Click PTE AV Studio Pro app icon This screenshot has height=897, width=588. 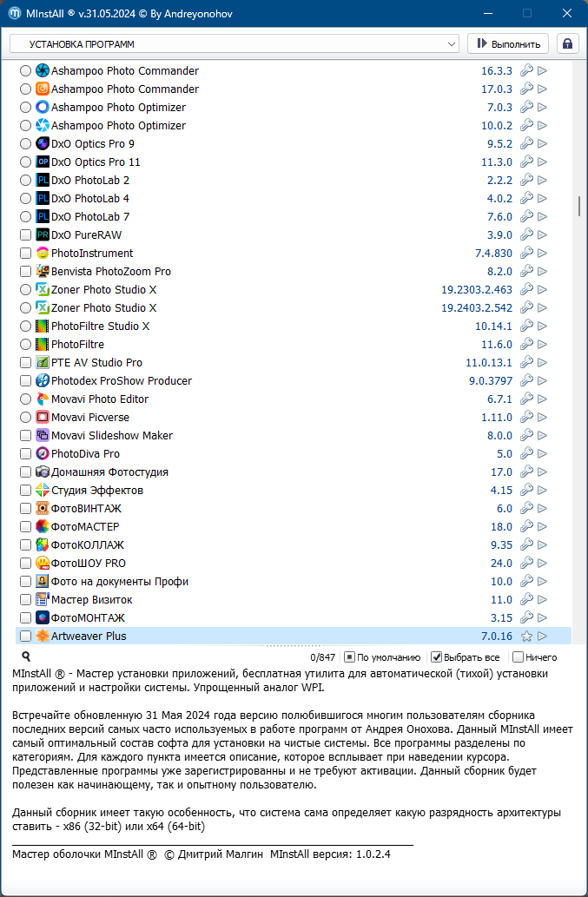coord(43,363)
